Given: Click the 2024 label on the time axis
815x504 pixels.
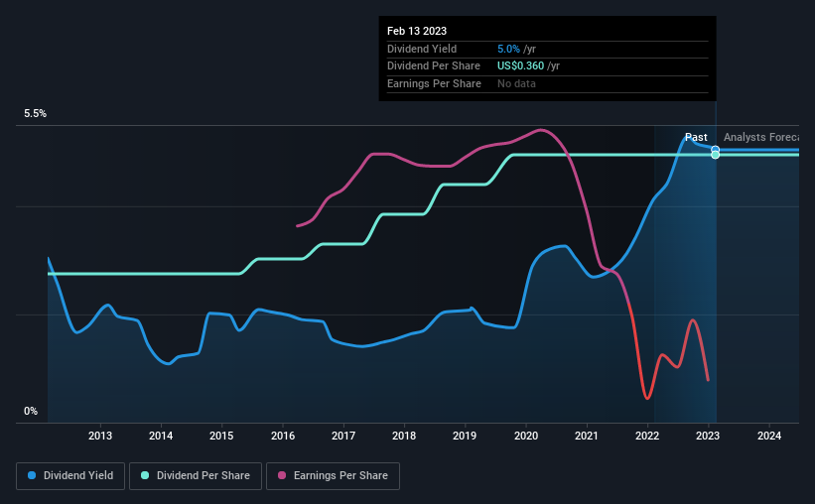Looking at the screenshot, I should coord(769,436).
